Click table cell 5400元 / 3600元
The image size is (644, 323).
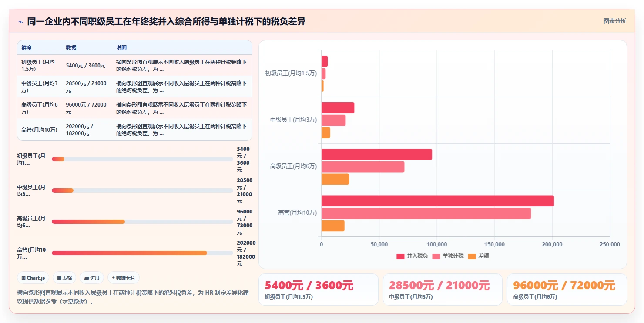click(86, 66)
